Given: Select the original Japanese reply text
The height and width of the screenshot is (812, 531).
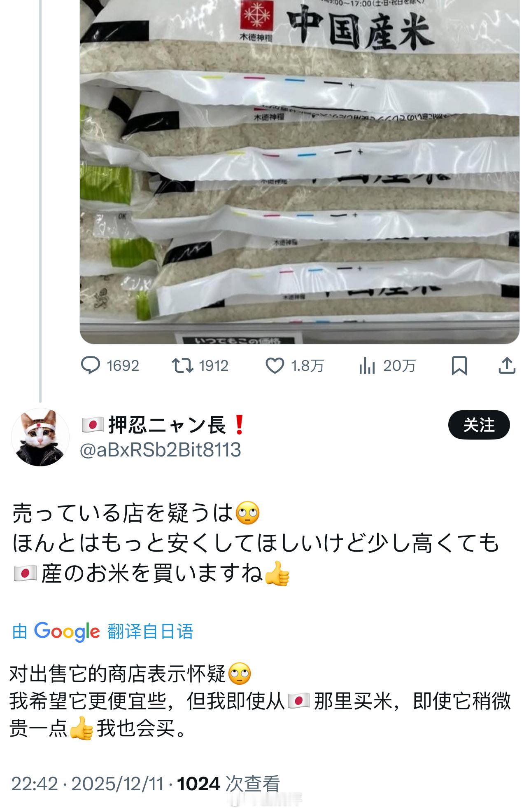Looking at the screenshot, I should coord(256,543).
